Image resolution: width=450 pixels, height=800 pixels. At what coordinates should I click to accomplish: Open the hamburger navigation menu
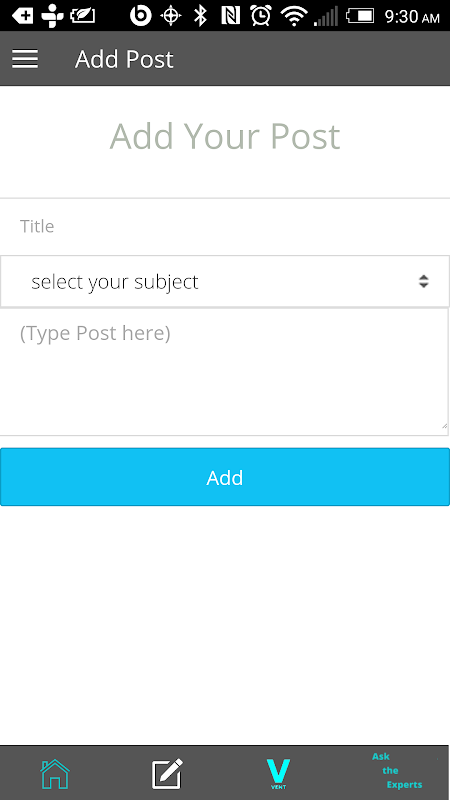tap(25, 59)
